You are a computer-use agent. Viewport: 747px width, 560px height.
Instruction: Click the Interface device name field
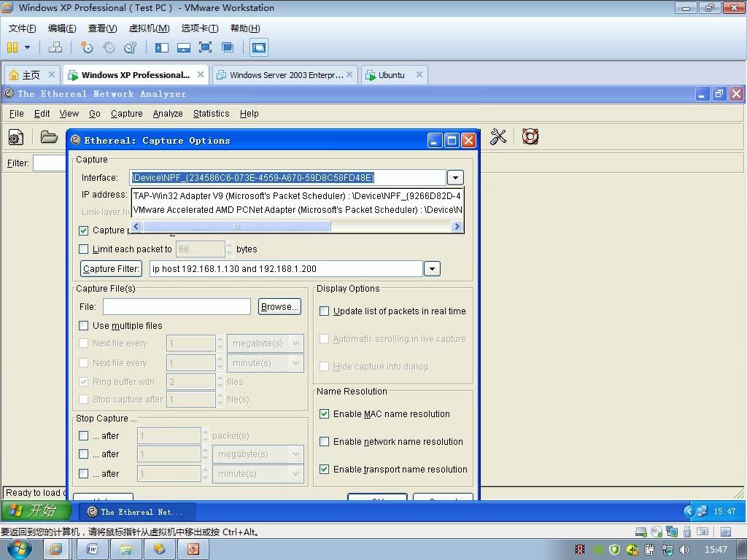coord(287,178)
